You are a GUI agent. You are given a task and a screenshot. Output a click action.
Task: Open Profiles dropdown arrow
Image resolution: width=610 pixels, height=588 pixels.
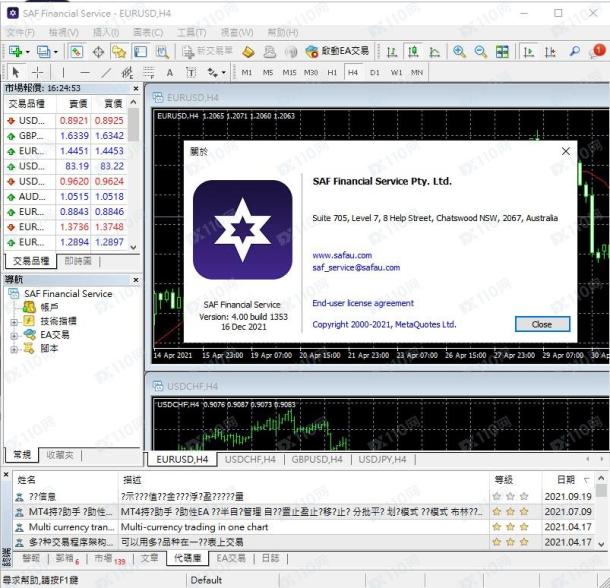tap(56, 52)
